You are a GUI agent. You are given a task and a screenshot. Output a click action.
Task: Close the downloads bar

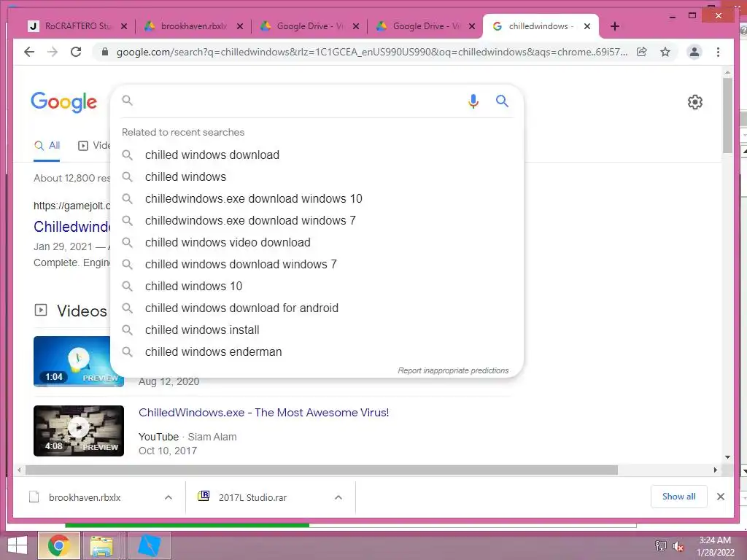(x=720, y=497)
